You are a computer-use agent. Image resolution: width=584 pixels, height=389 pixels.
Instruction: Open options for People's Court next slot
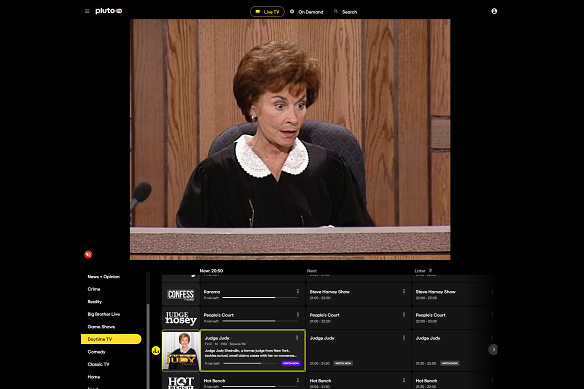tap(404, 315)
